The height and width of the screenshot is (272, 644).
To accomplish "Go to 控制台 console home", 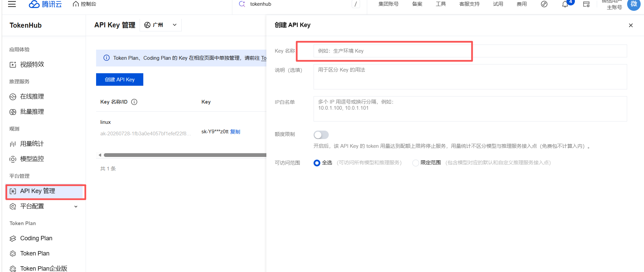I will coord(85,4).
